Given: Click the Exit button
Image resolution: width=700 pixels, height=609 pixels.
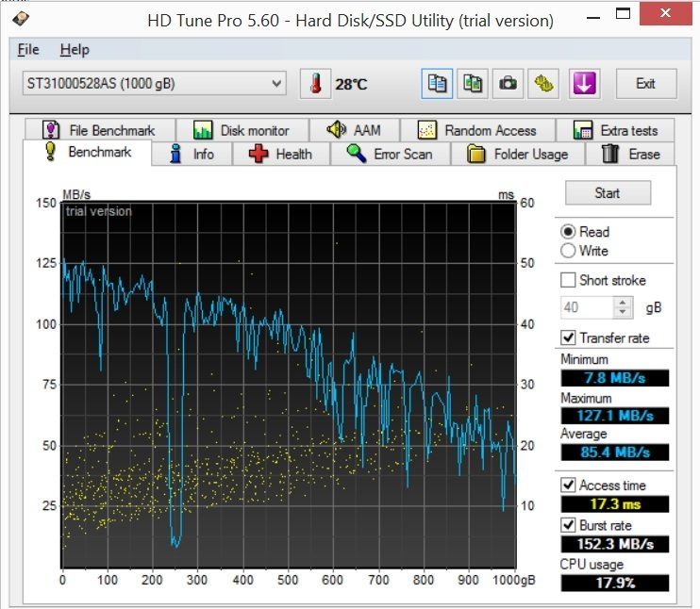Looking at the screenshot, I should coord(646,83).
